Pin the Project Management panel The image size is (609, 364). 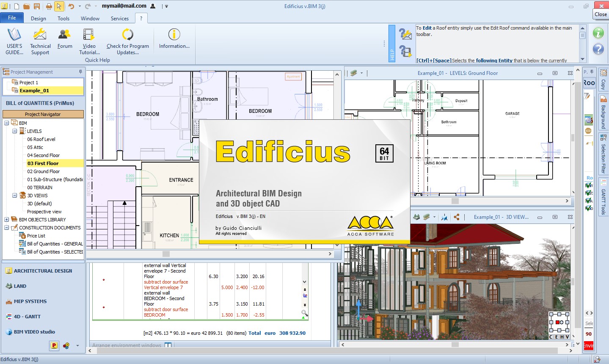click(x=80, y=72)
